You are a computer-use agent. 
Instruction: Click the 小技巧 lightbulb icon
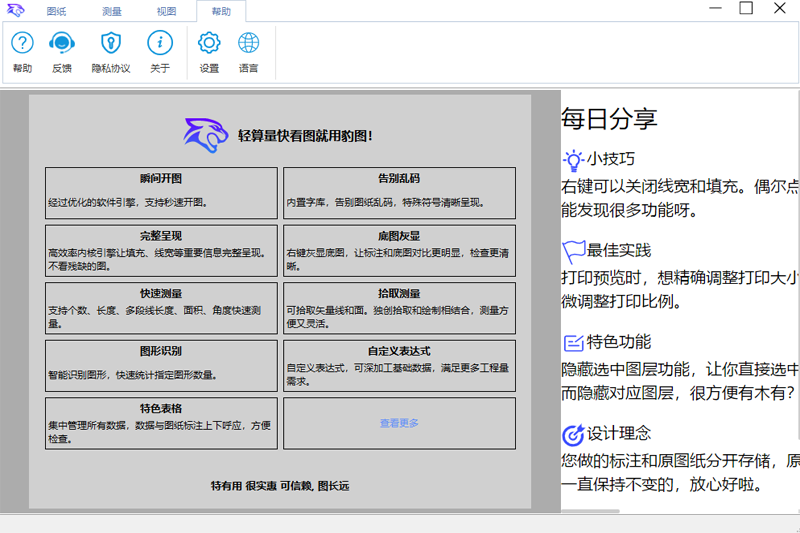(572, 159)
